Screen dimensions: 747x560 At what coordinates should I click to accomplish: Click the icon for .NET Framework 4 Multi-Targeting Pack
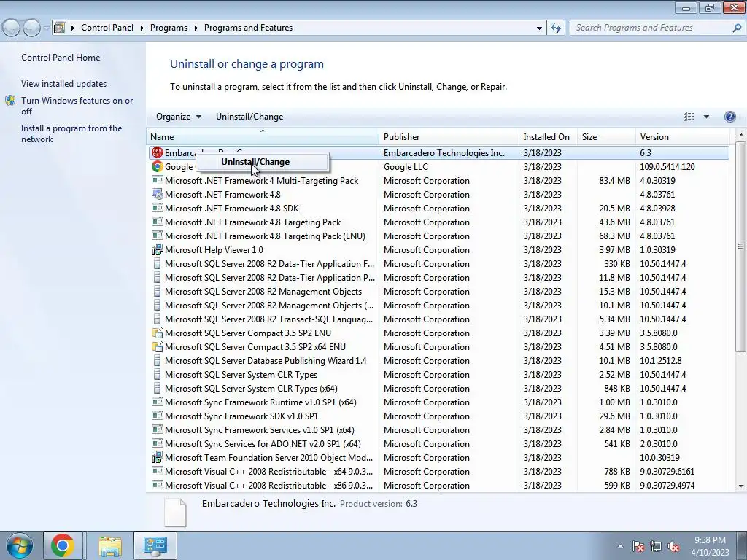point(157,180)
